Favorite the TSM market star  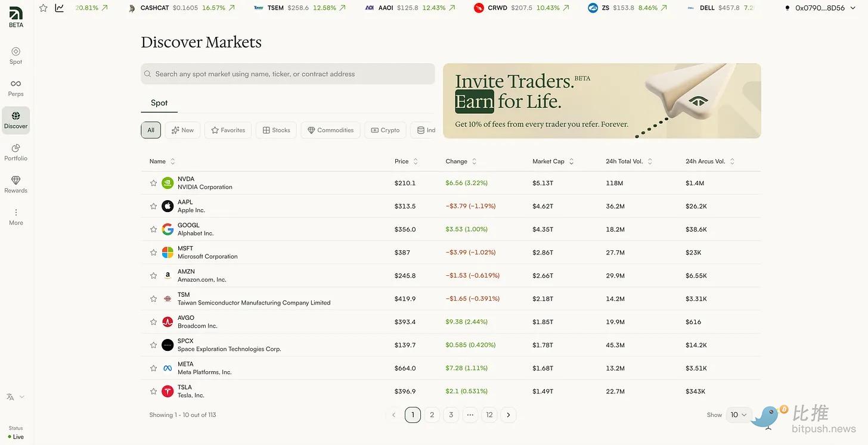tap(153, 298)
